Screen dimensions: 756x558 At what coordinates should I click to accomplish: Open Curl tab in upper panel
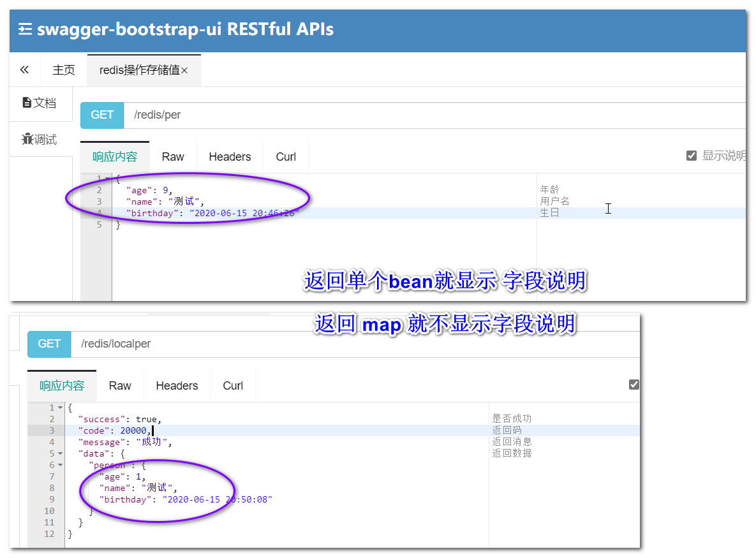click(286, 157)
